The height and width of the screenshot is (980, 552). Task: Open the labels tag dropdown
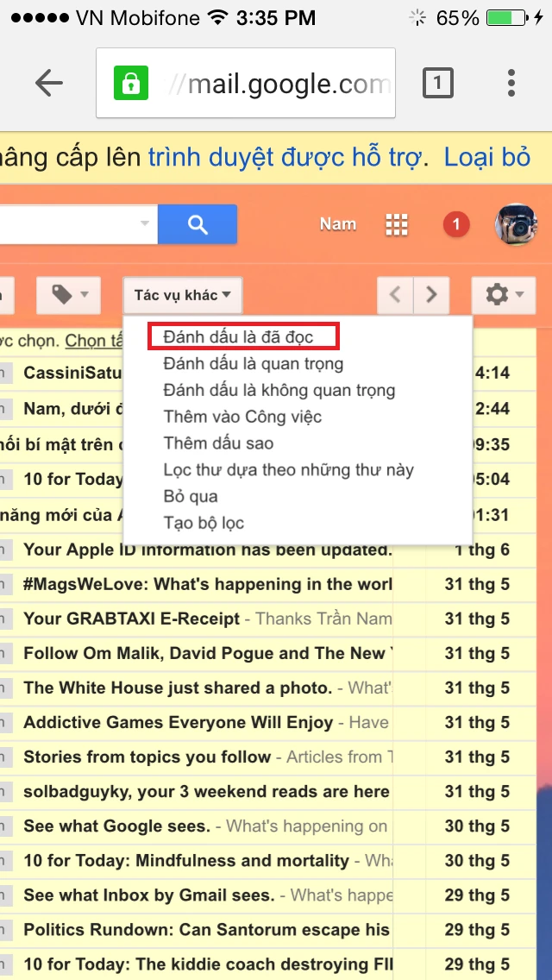pos(68,296)
